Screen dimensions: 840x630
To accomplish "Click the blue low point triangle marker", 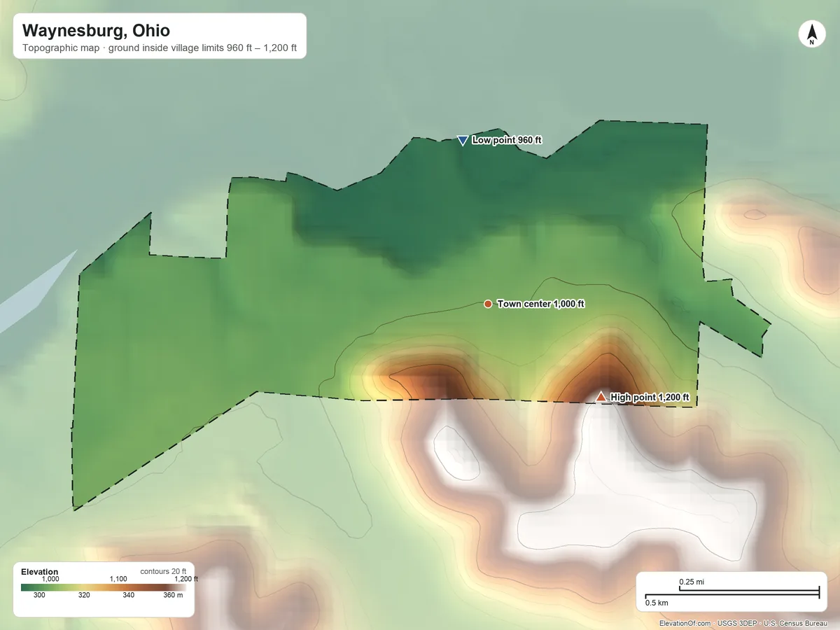I will (x=462, y=141).
